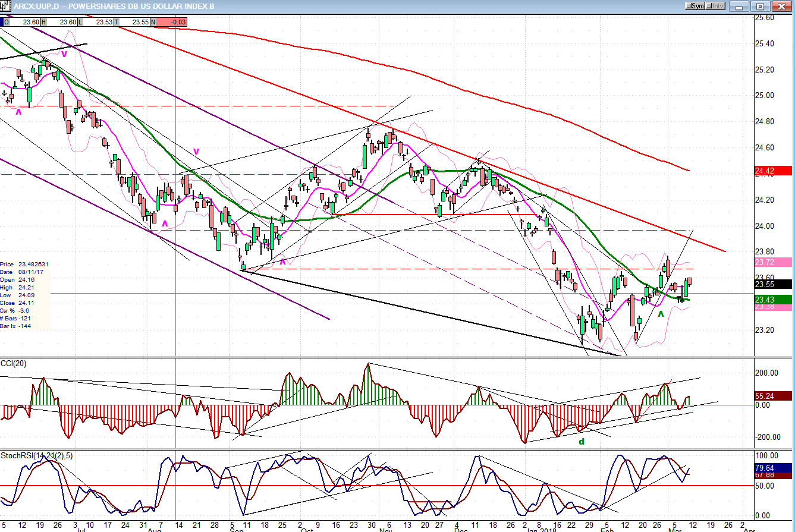Image resolution: width=795 pixels, height=532 pixels.
Task: Click the net change field showing -0.03
Action: [169, 21]
